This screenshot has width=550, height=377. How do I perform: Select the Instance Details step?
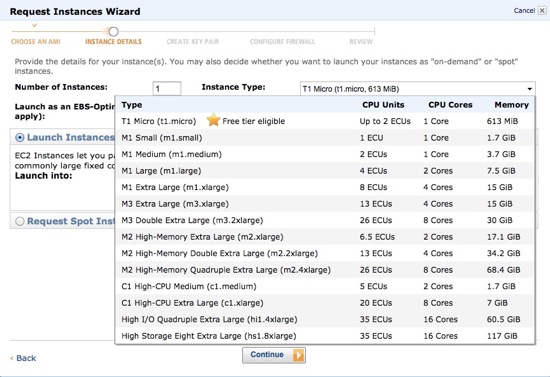[x=113, y=42]
